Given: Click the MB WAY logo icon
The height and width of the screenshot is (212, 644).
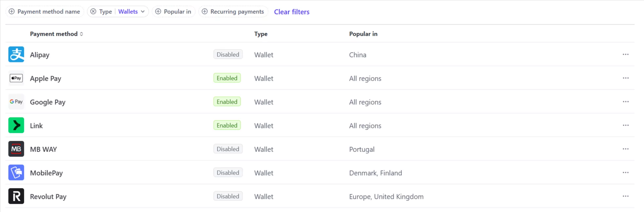Looking at the screenshot, I should click(16, 149).
